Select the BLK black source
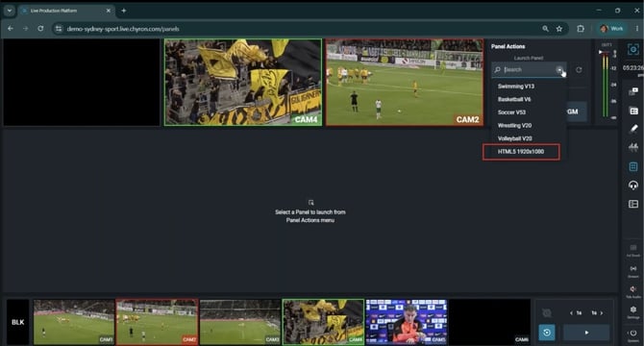 click(17, 322)
